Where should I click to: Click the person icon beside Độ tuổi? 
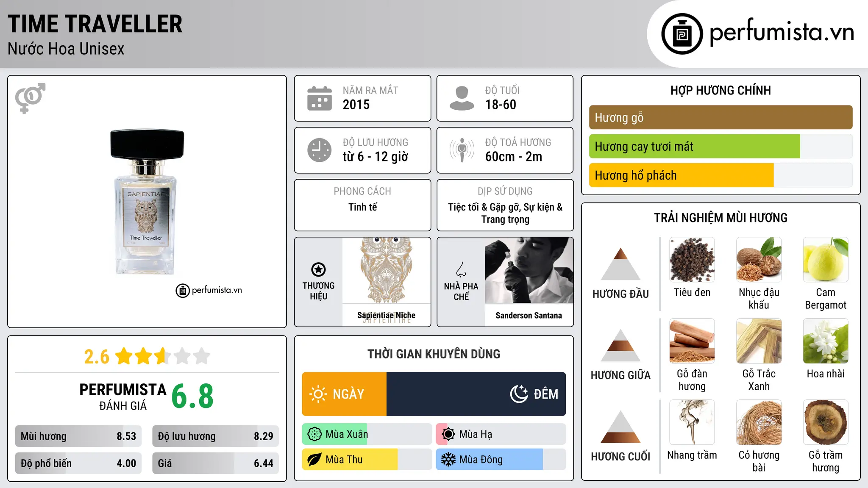tap(462, 98)
